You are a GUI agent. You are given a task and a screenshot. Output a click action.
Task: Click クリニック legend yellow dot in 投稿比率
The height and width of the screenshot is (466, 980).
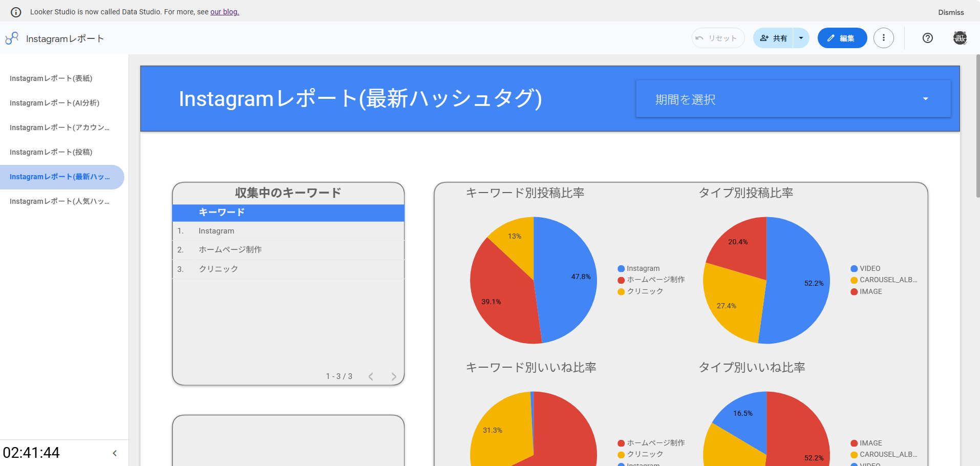coord(621,291)
